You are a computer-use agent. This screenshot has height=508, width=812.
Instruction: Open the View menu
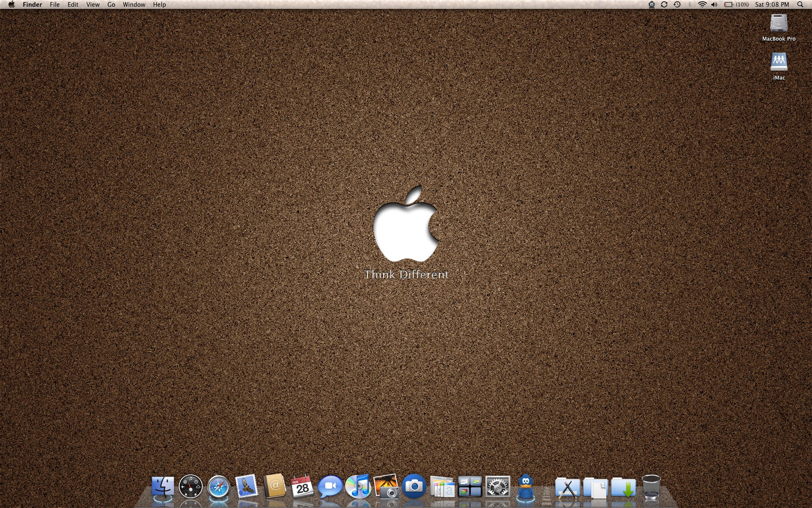click(x=93, y=5)
